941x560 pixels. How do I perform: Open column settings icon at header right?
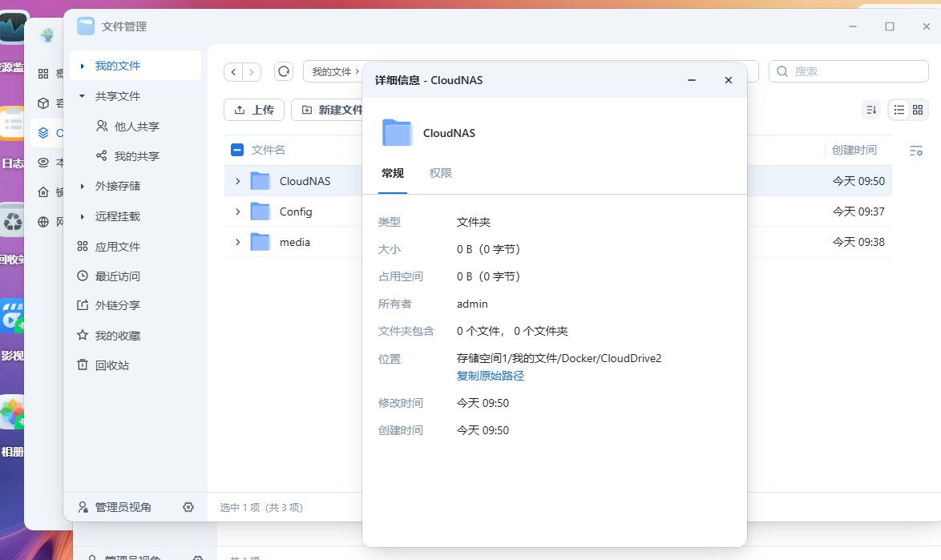coord(916,150)
